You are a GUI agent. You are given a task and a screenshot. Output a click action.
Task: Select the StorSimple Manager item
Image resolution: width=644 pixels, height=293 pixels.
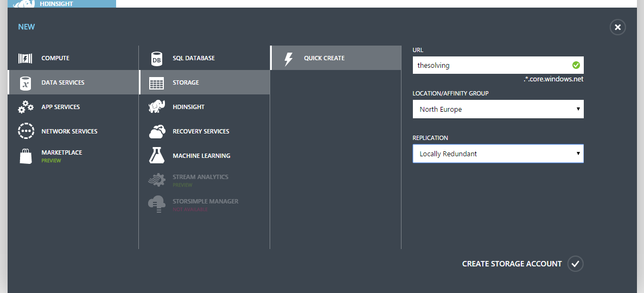coord(205,205)
